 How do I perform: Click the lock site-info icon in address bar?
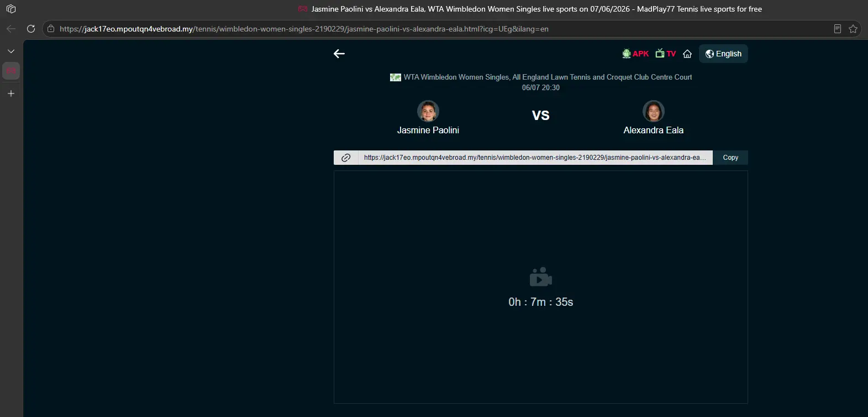[x=51, y=29]
